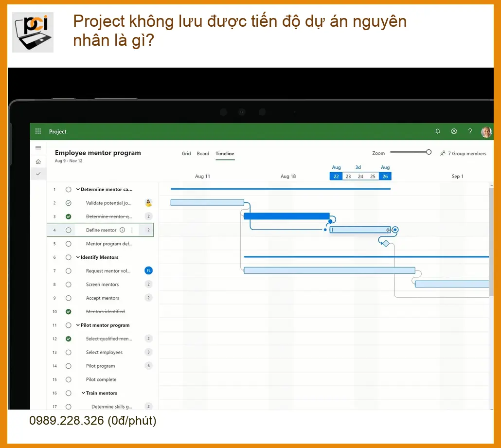Collapse the Pilot mentor program group

[x=78, y=325]
